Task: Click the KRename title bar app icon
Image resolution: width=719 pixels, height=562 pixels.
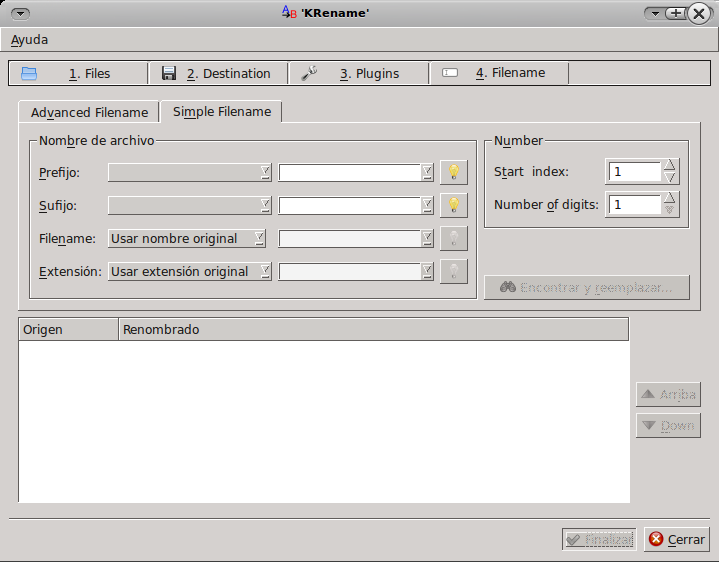Action: point(289,12)
